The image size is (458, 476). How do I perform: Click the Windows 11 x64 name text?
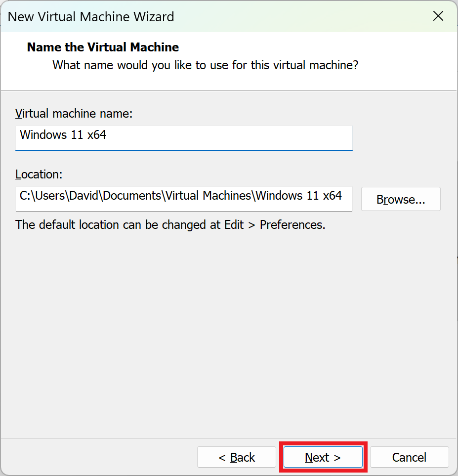(x=62, y=134)
